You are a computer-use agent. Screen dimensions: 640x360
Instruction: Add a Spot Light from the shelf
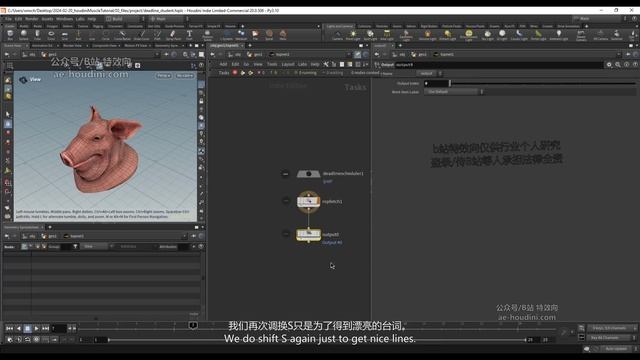[x=370, y=35]
